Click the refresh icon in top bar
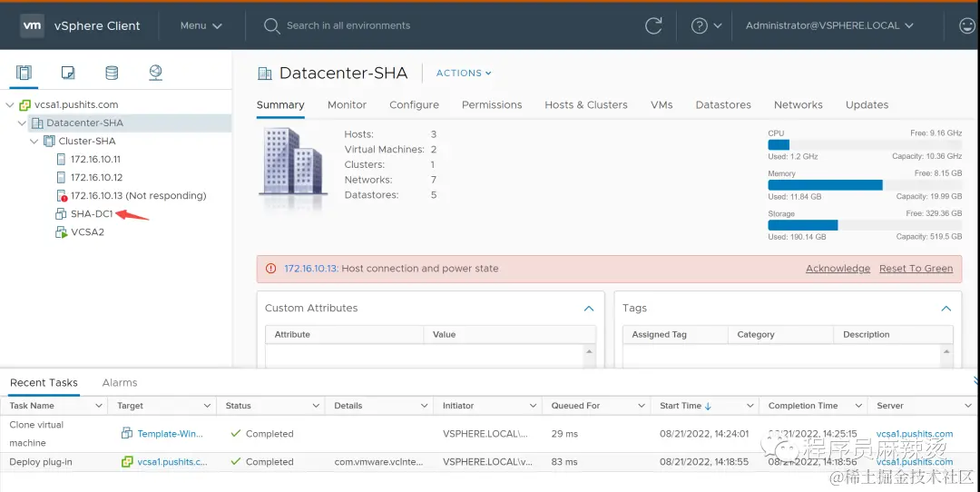Image resolution: width=980 pixels, height=492 pixels. [653, 25]
